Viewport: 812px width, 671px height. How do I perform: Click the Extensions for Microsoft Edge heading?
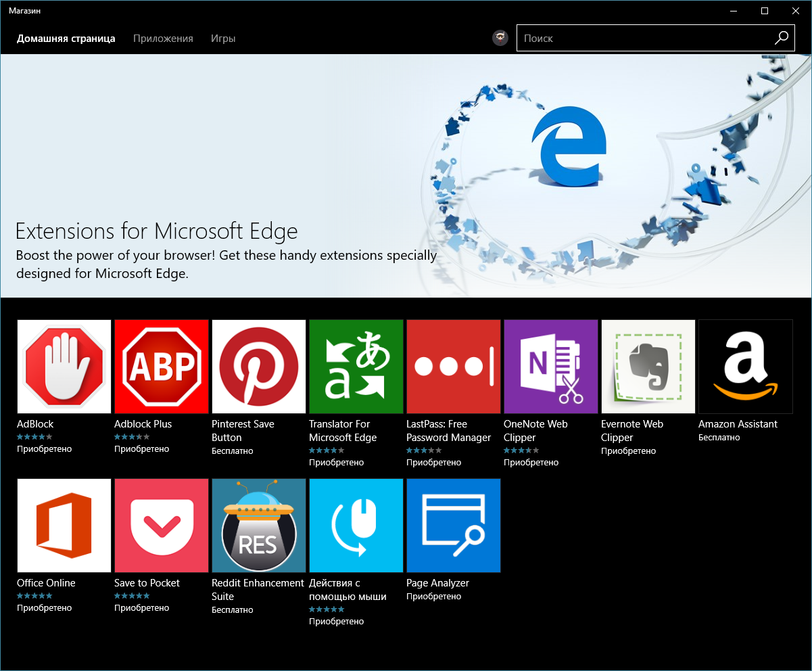156,231
